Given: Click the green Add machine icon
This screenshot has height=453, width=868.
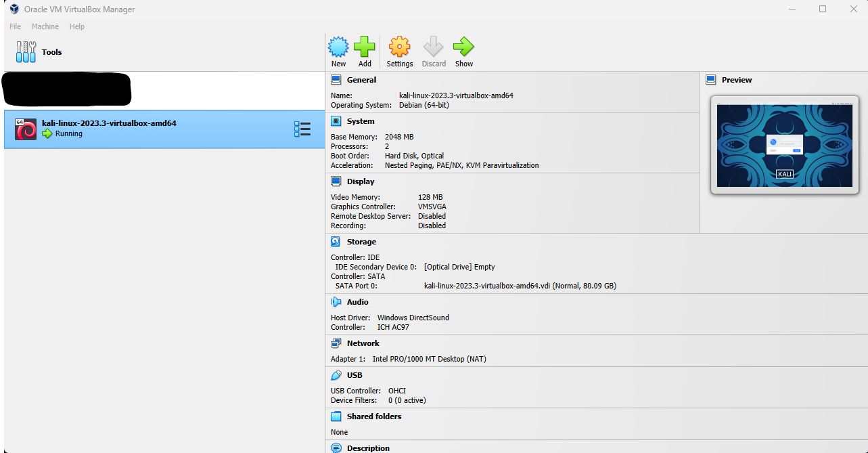Looking at the screenshot, I should (x=365, y=47).
